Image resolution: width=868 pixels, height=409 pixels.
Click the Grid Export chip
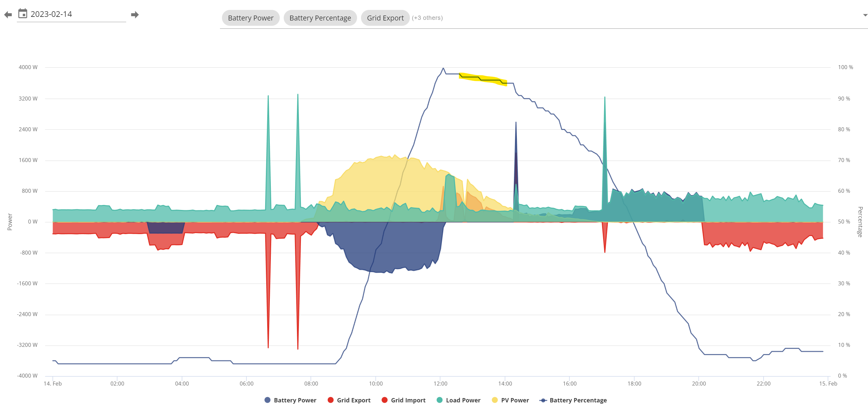click(x=385, y=18)
